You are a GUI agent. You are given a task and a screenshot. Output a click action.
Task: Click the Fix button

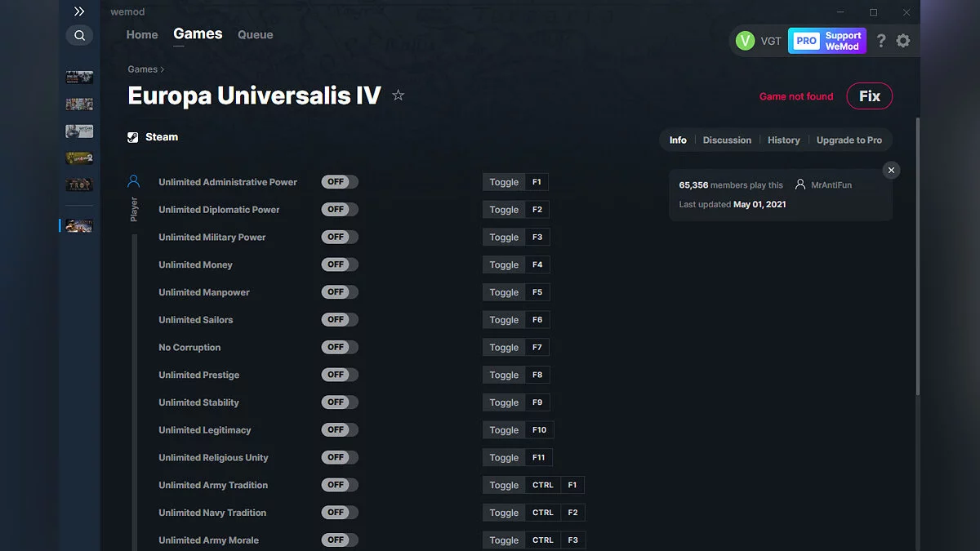pyautogui.click(x=869, y=96)
